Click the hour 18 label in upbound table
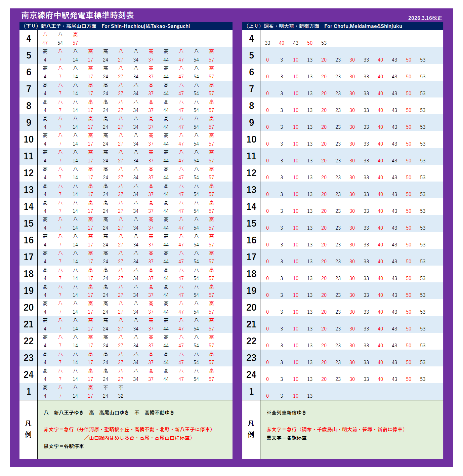The height and width of the screenshot is (476, 463). (251, 274)
